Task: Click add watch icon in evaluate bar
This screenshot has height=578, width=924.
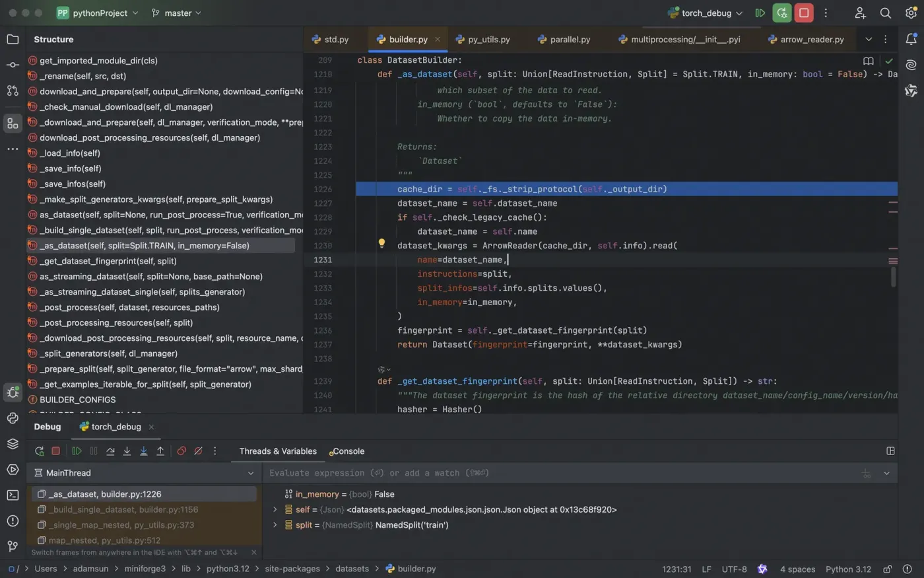Action: point(866,473)
